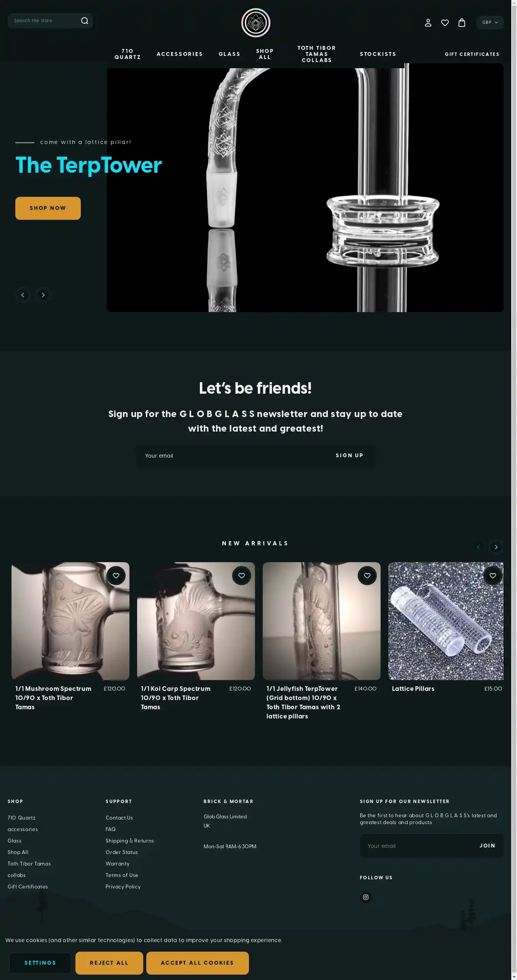The height and width of the screenshot is (980, 517).
Task: Expand the 710 Quartz navigation menu
Action: point(128,54)
